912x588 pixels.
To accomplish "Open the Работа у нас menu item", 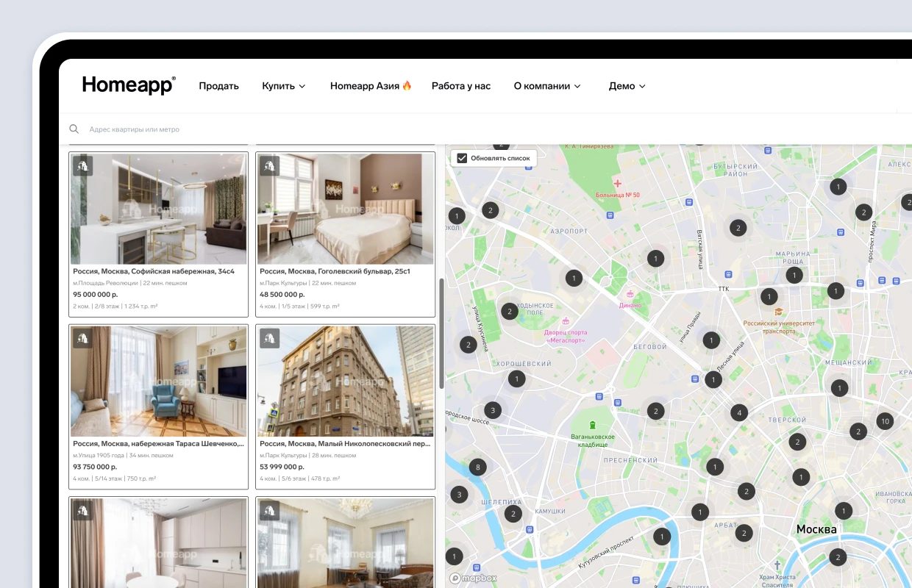I will [x=461, y=86].
